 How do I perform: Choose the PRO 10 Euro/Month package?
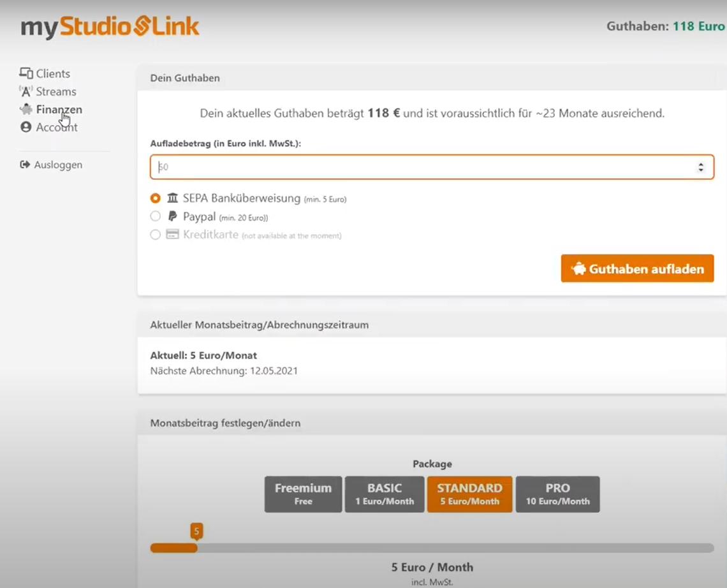click(557, 494)
